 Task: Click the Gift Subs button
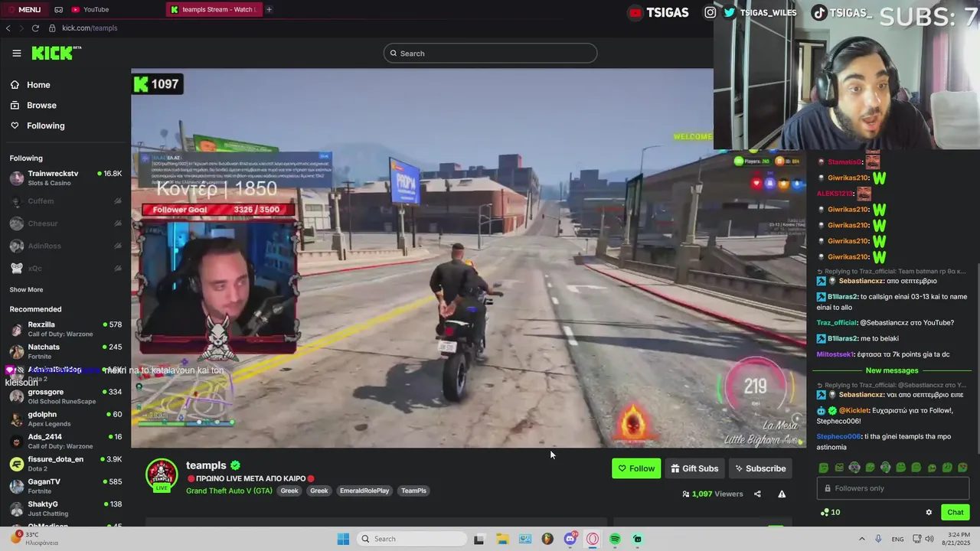click(694, 468)
